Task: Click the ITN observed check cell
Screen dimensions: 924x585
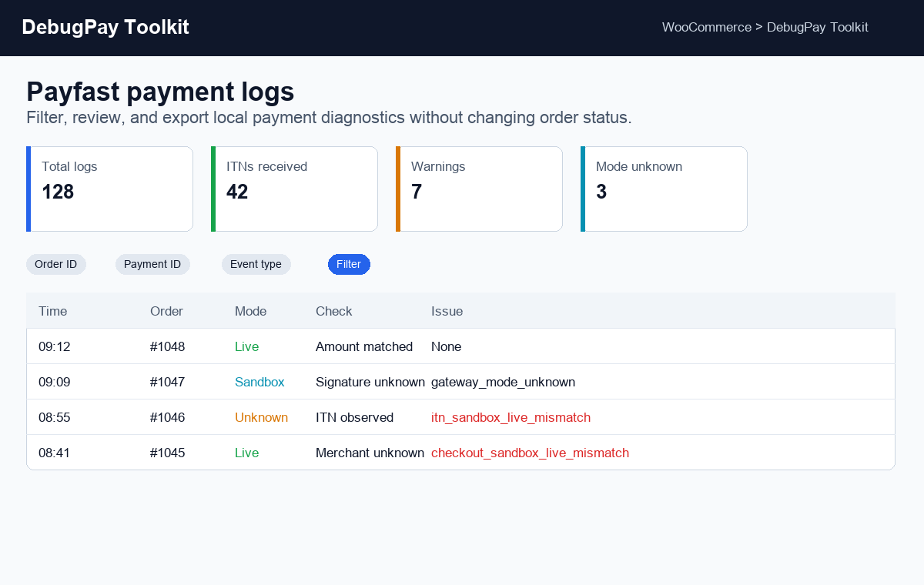Action: 355,417
